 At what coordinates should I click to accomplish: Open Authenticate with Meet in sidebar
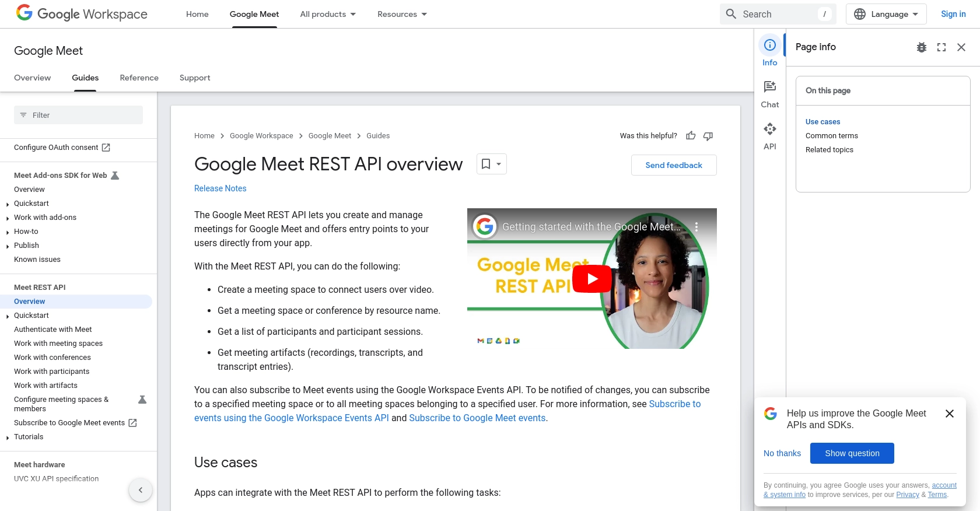(x=53, y=330)
